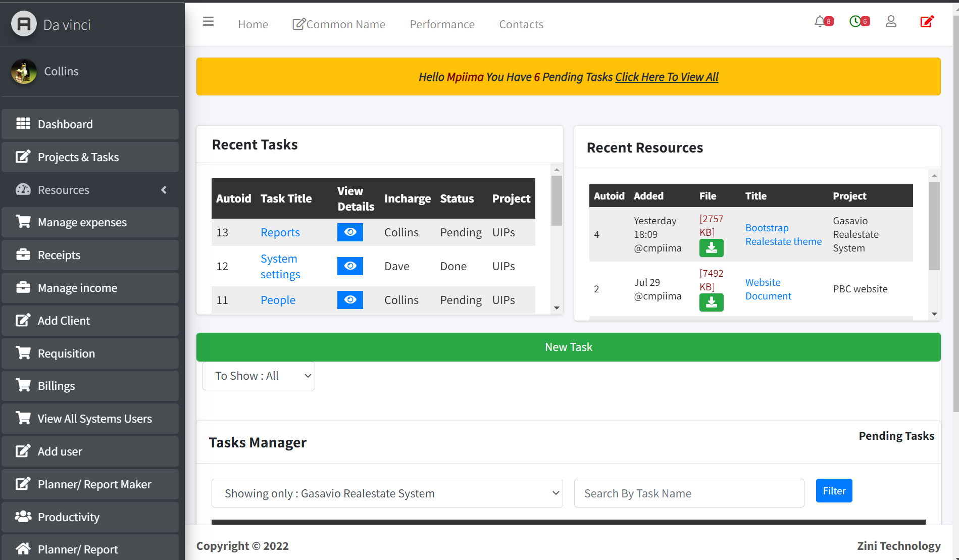959x560 pixels.
Task: View details of the People task
Action: (x=350, y=300)
